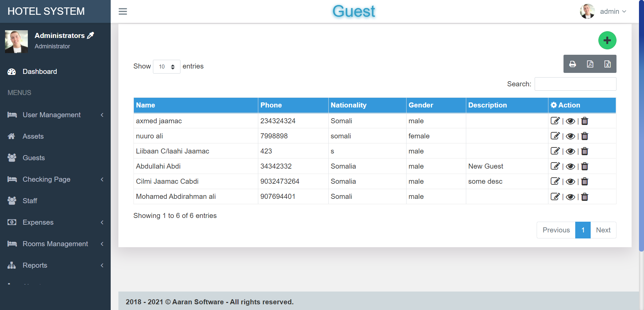Export guest list to Excel
644x310 pixels.
pyautogui.click(x=607, y=64)
